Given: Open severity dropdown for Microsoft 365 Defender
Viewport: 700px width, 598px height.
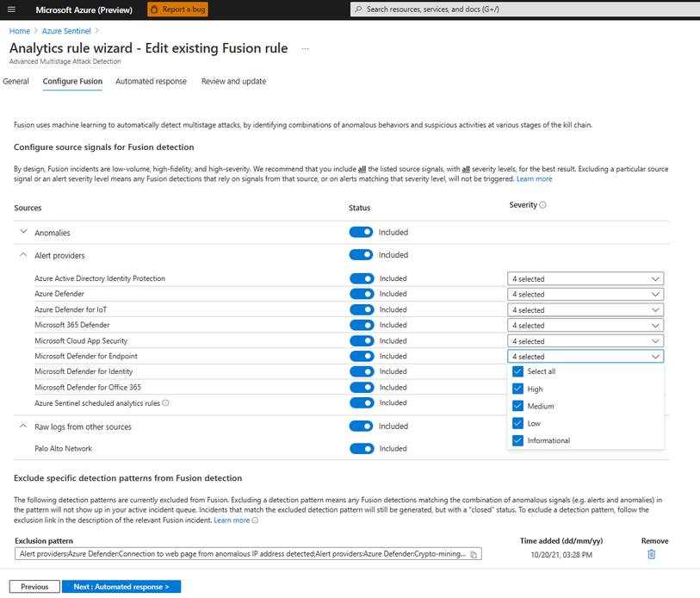Looking at the screenshot, I should [x=585, y=325].
